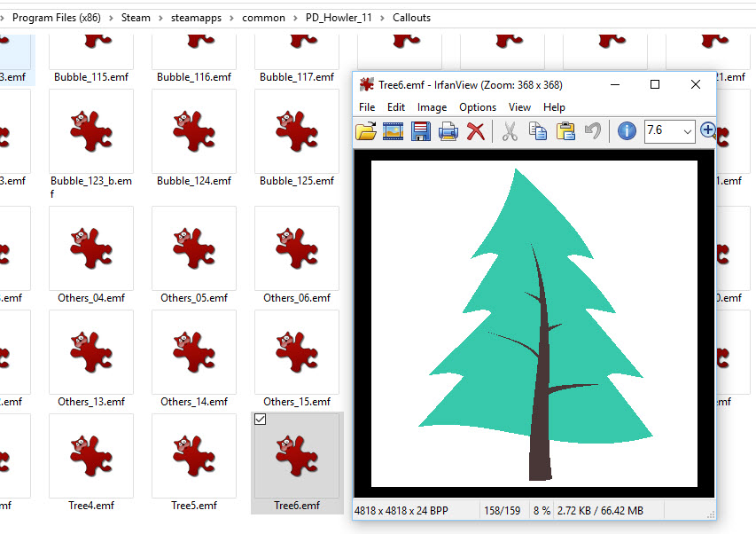Click the PD_Howler_11 breadcrumb folder
Screen dimensions: 756x534
click(339, 17)
